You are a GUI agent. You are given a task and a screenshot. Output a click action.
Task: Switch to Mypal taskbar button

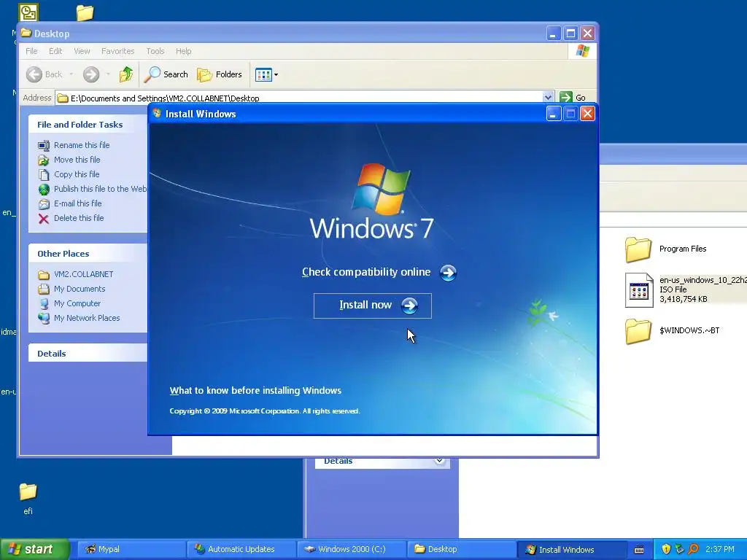pyautogui.click(x=131, y=550)
